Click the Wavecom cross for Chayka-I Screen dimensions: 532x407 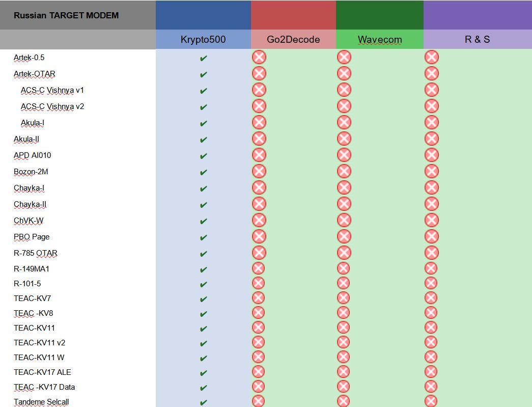[344, 187]
